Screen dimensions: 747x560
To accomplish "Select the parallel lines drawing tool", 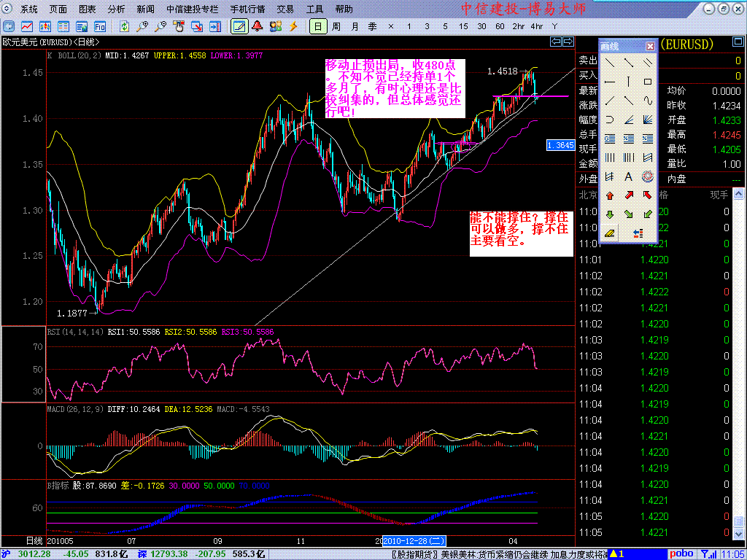I will [647, 63].
